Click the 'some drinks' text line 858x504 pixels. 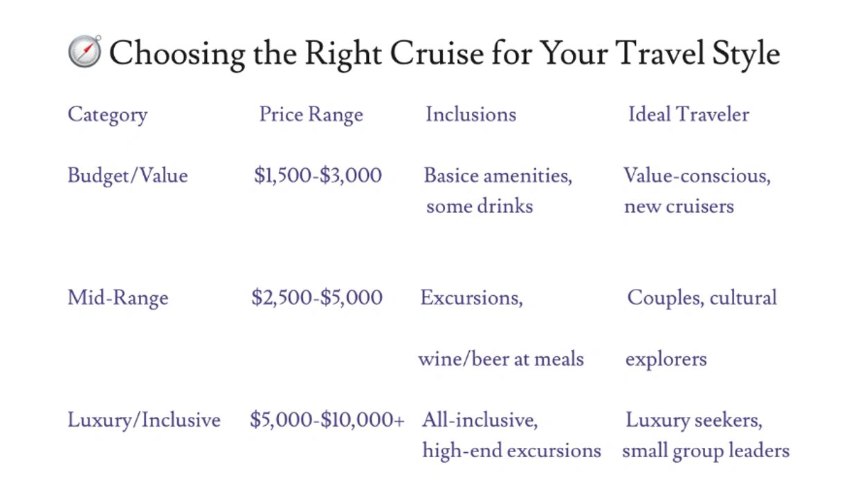(480, 206)
